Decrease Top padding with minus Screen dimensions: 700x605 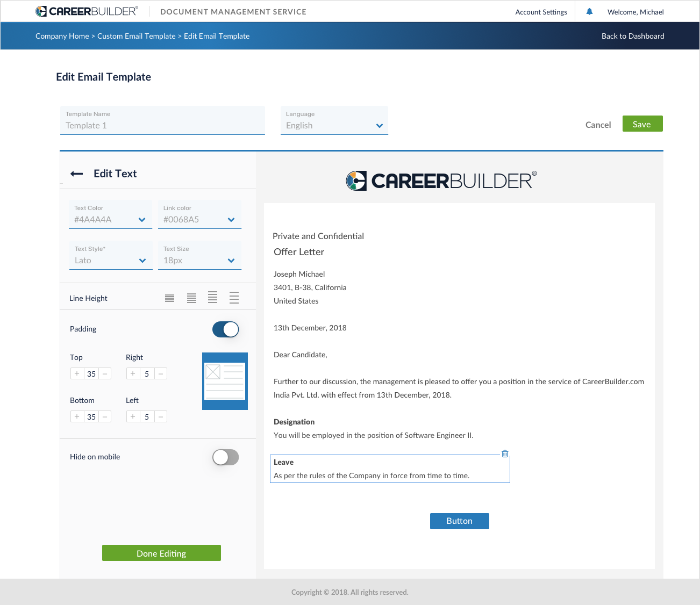coord(105,373)
